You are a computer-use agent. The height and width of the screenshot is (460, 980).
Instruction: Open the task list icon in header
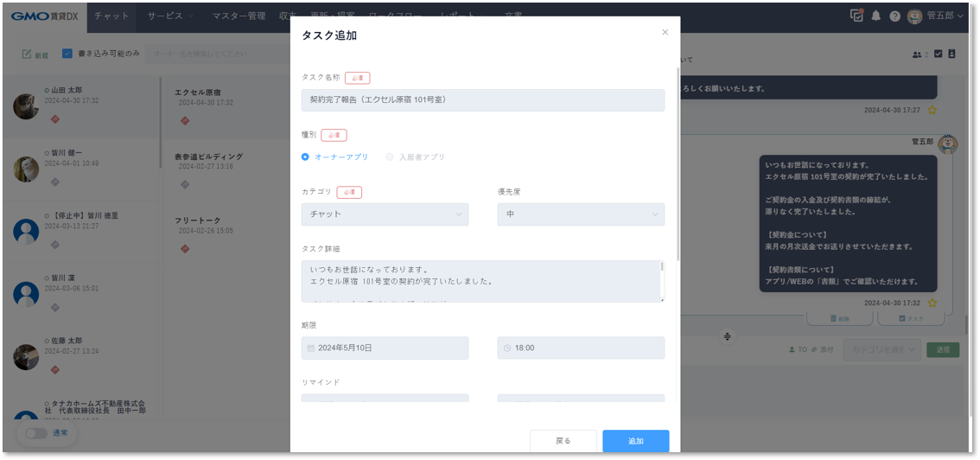(856, 16)
